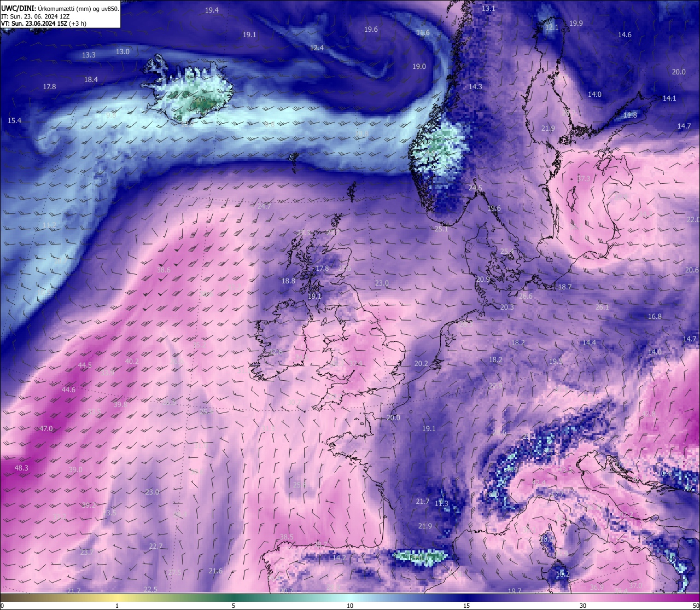Click the 19.0 value label
The width and height of the screenshot is (700, 610).
pos(419,67)
